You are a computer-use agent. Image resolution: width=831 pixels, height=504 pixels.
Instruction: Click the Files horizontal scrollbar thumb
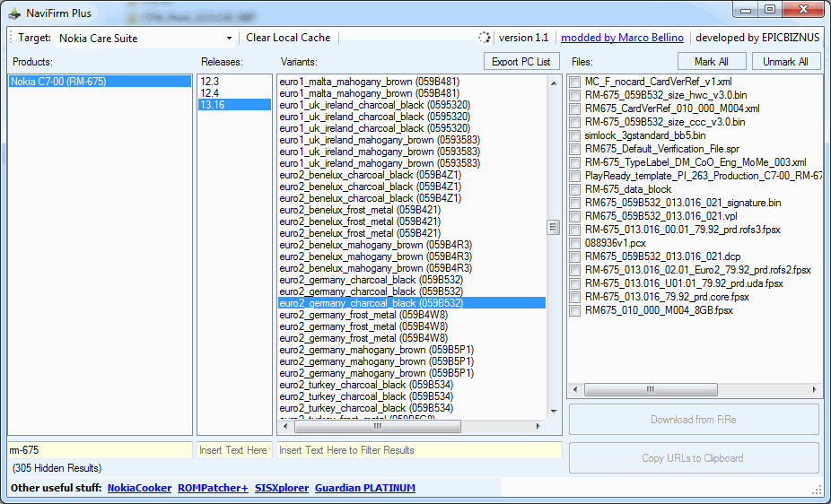pos(651,389)
